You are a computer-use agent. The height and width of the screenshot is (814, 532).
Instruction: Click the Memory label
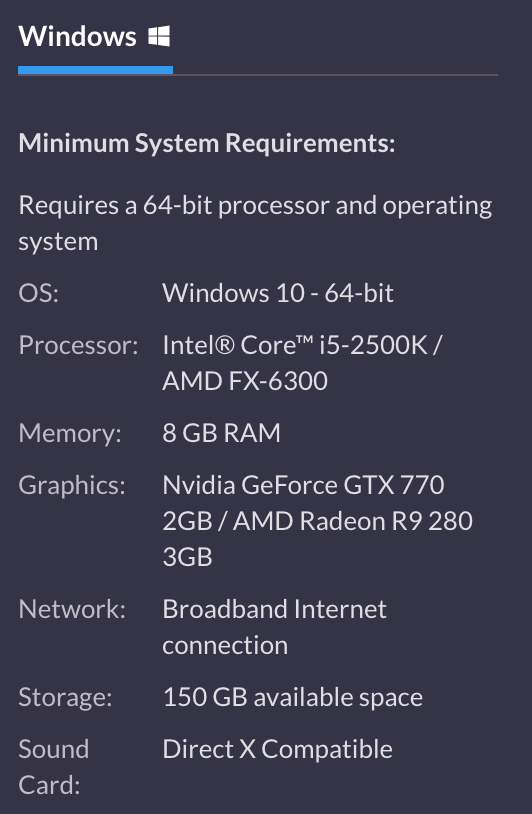[x=70, y=433]
